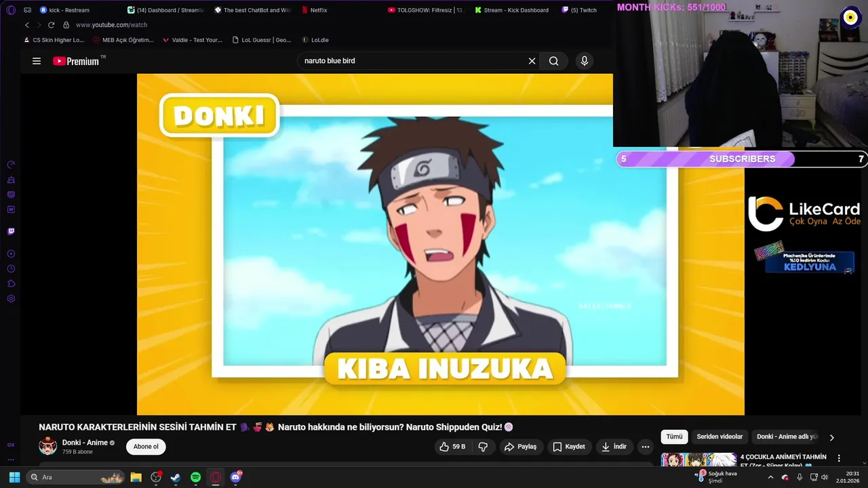868x488 pixels.
Task: Click the magnifier search button
Action: (x=554, y=61)
